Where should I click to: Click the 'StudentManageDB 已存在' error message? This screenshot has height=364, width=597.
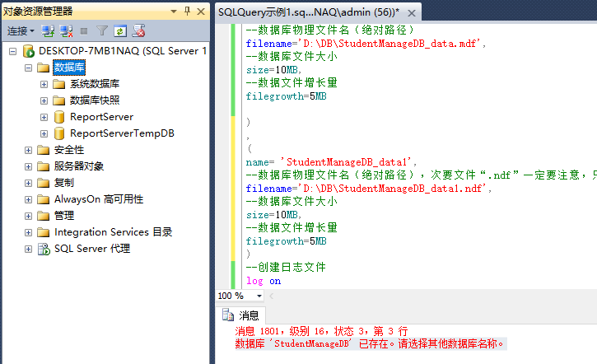coord(370,343)
